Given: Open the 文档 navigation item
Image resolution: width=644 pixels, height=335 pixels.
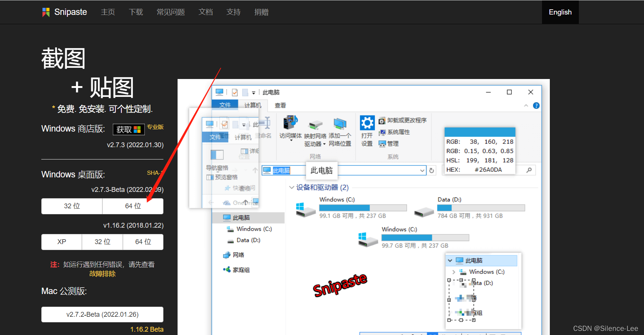Looking at the screenshot, I should pos(205,12).
